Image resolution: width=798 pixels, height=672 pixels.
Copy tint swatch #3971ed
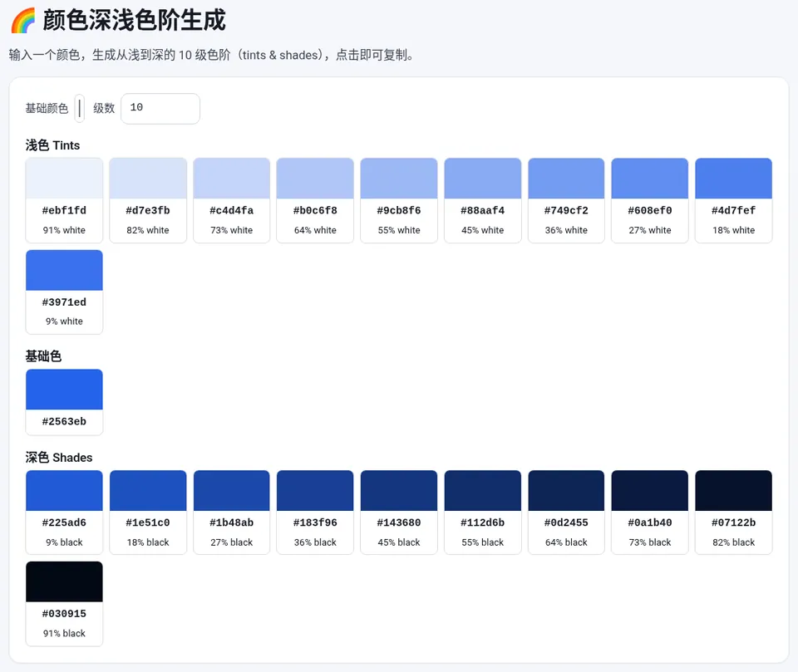click(x=64, y=292)
